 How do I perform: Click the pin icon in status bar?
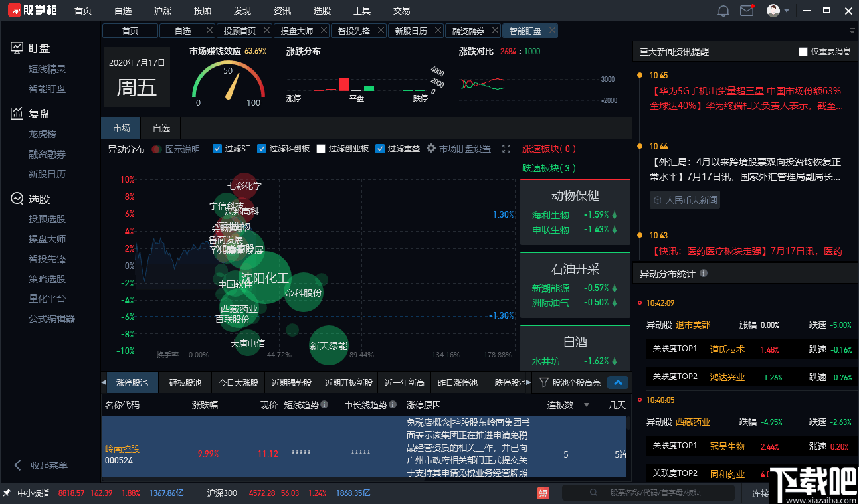pos(7,493)
